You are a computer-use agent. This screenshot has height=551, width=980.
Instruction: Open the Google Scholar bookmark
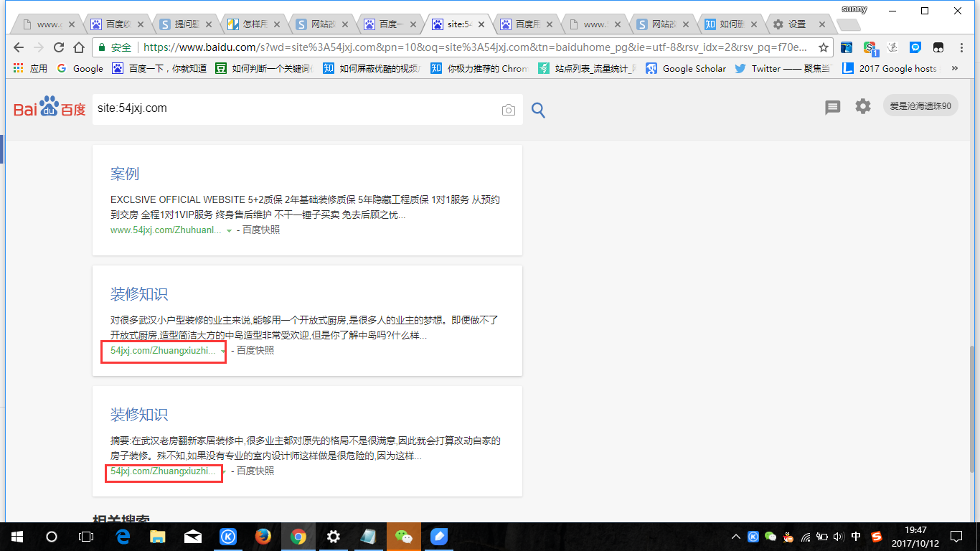[687, 68]
